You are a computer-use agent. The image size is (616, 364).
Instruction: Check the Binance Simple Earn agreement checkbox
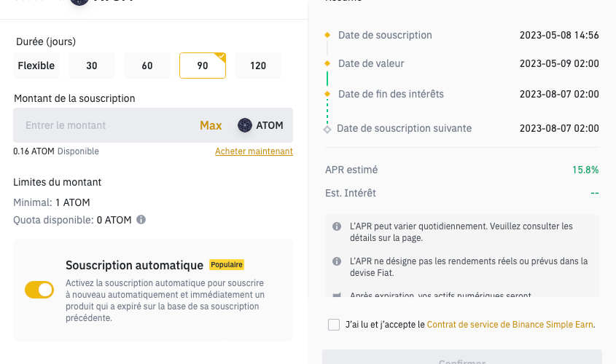click(x=334, y=325)
